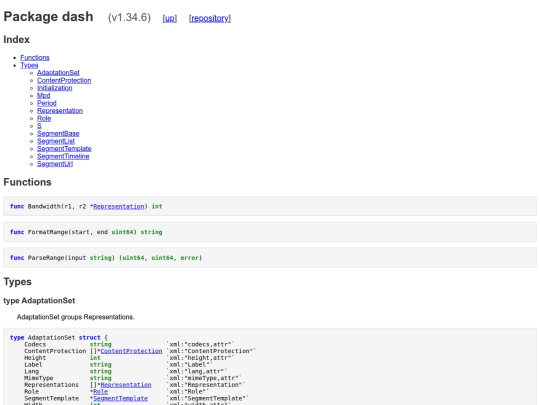
Task: Jump to Types in the index
Action: coord(29,65)
